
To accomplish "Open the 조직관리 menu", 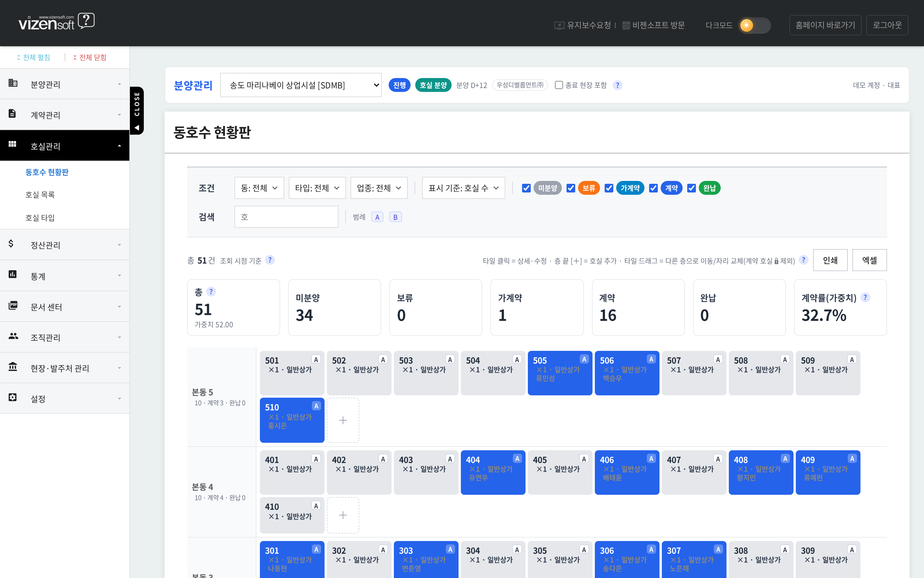I will point(64,337).
